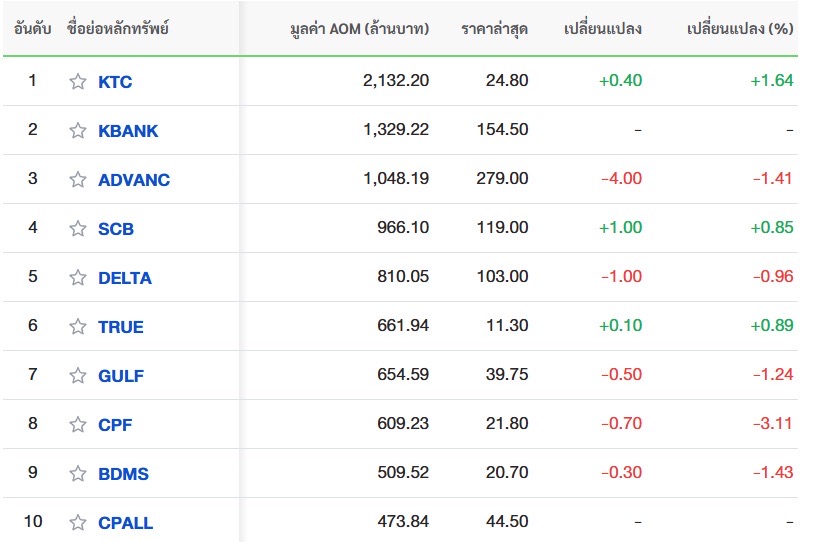Image resolution: width=821 pixels, height=542 pixels.
Task: Click the อันดับ rank column header
Action: 32,28
